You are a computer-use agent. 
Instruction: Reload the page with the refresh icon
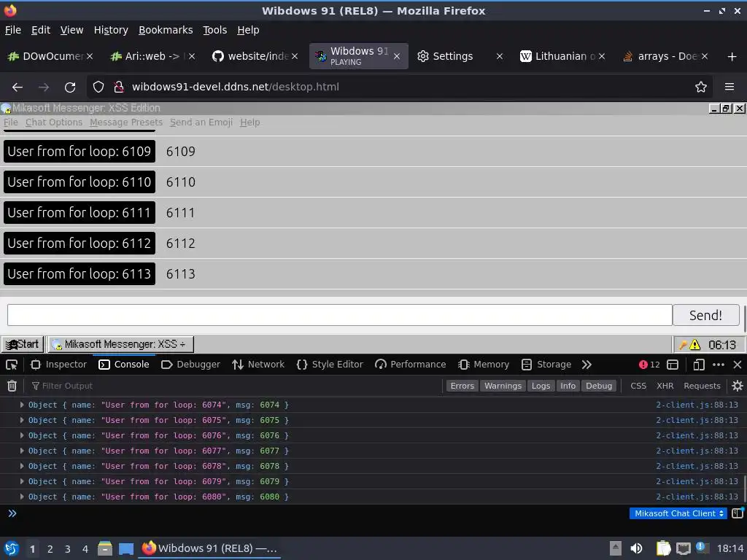click(70, 87)
